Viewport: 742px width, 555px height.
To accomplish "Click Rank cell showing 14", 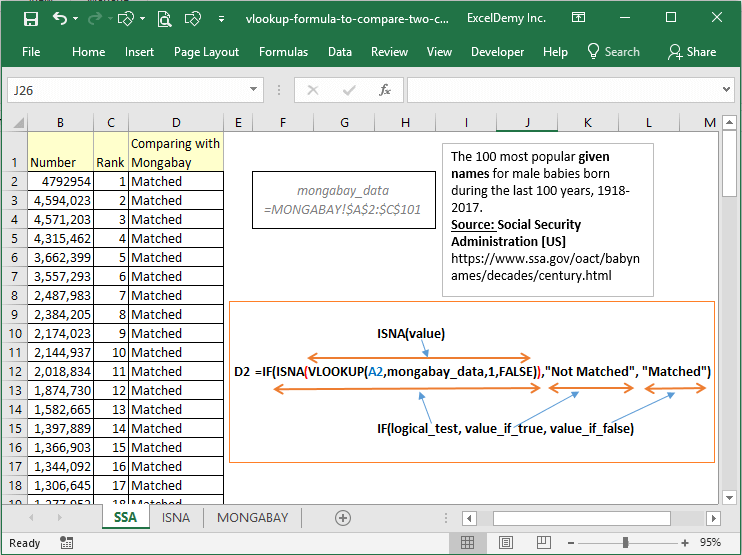I will pos(111,429).
